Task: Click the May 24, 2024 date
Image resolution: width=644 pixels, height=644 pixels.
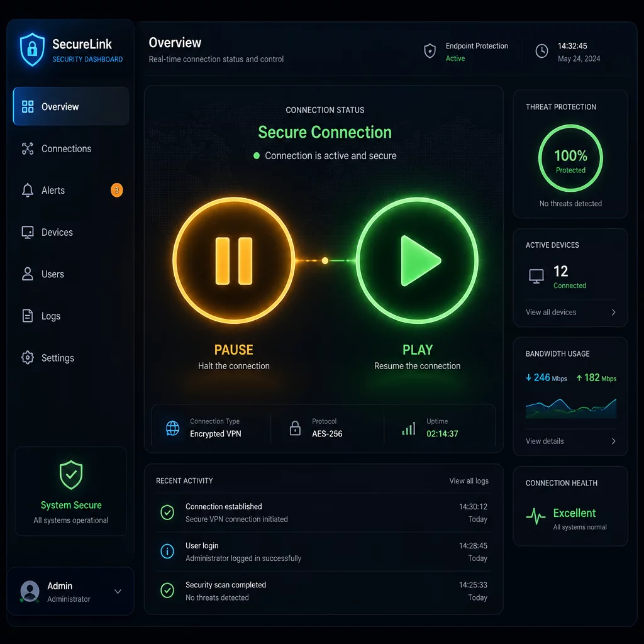Action: [x=579, y=58]
